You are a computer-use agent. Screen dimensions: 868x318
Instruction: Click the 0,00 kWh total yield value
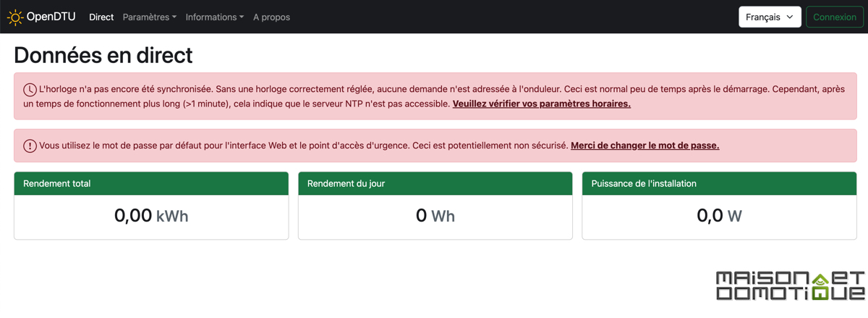[151, 216]
